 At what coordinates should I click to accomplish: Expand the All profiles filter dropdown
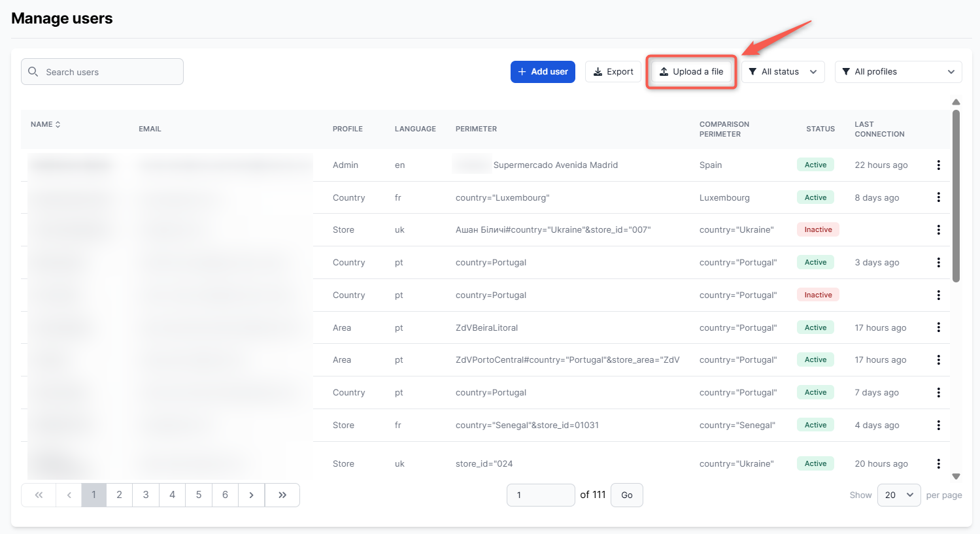(x=898, y=72)
